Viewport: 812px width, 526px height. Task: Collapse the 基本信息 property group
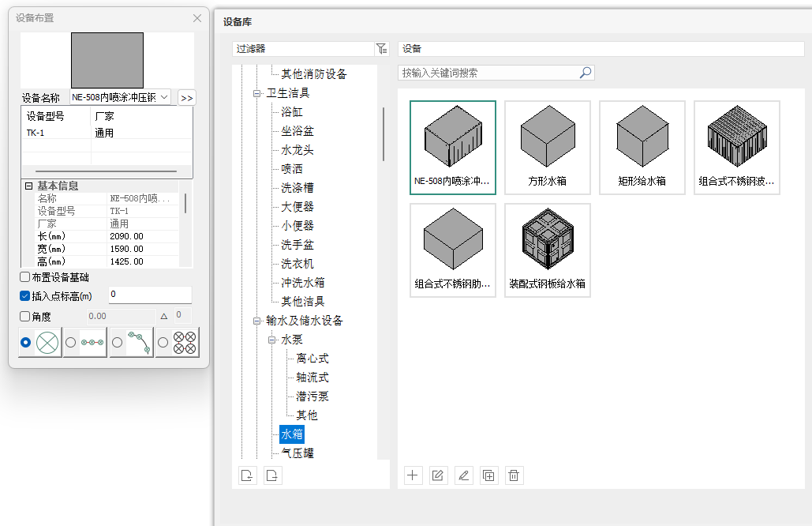[x=28, y=186]
